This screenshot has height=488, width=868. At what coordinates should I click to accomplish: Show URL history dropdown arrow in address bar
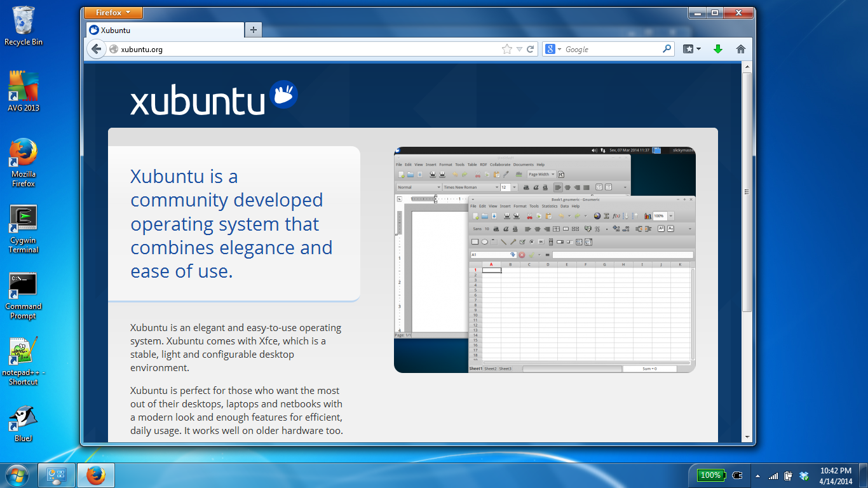point(519,49)
